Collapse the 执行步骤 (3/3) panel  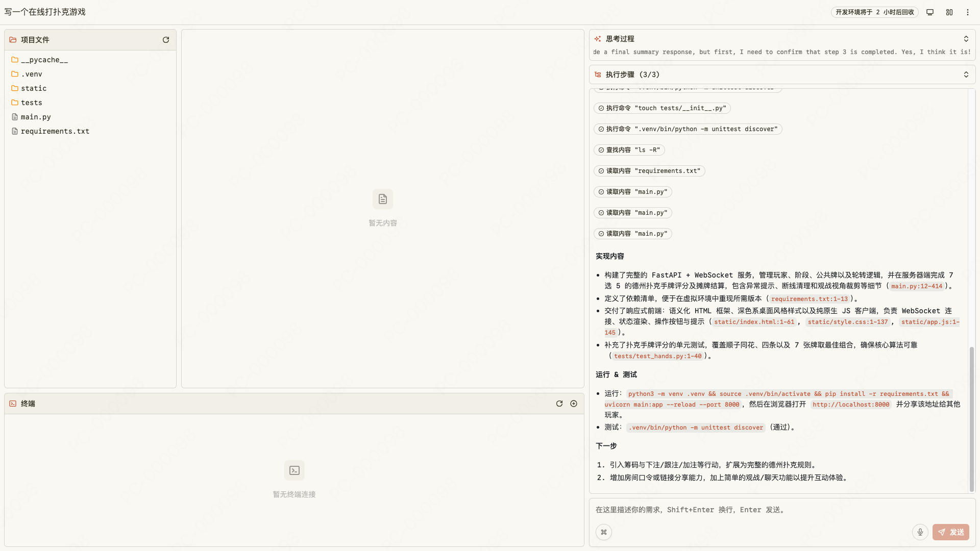point(966,74)
